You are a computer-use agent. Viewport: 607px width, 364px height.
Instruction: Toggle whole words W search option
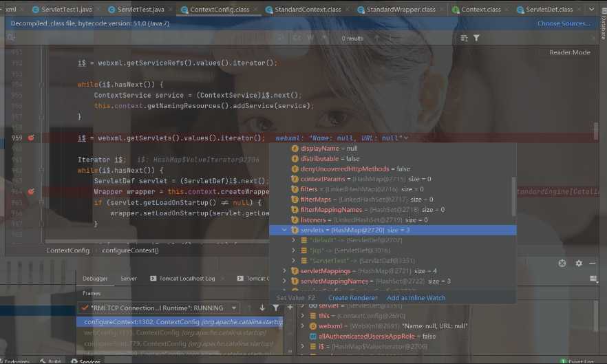point(310,38)
